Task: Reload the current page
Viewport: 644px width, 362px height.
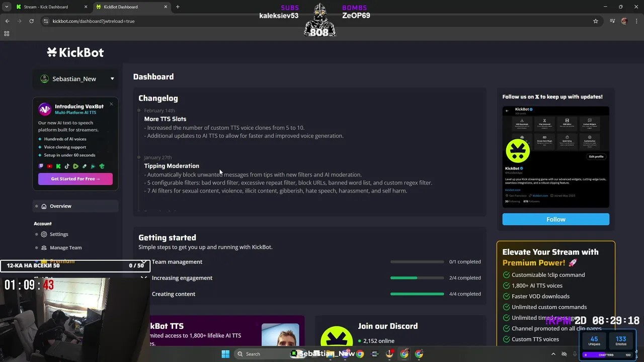Action: pyautogui.click(x=31, y=21)
